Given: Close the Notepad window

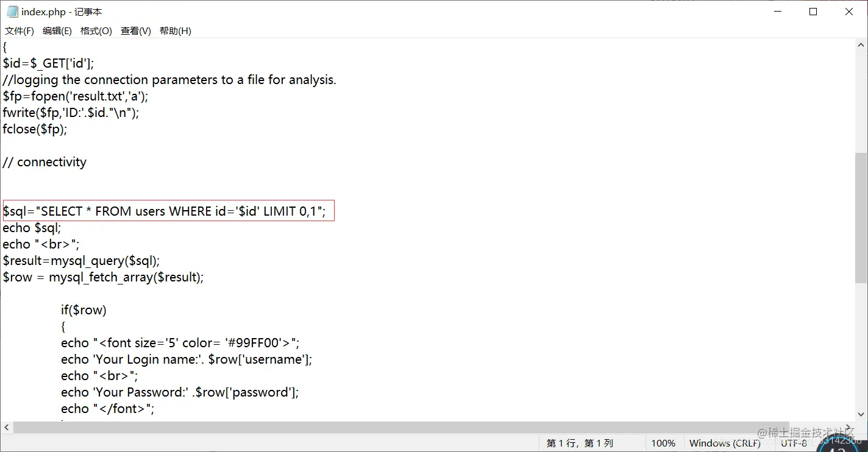Looking at the screenshot, I should [x=849, y=12].
